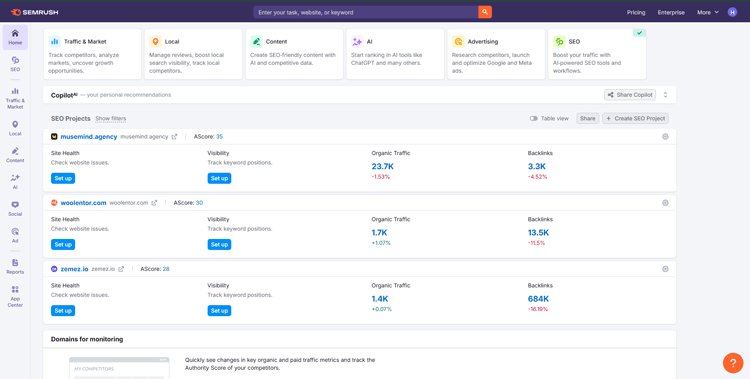Open Ad in the left sidebar

click(x=15, y=235)
